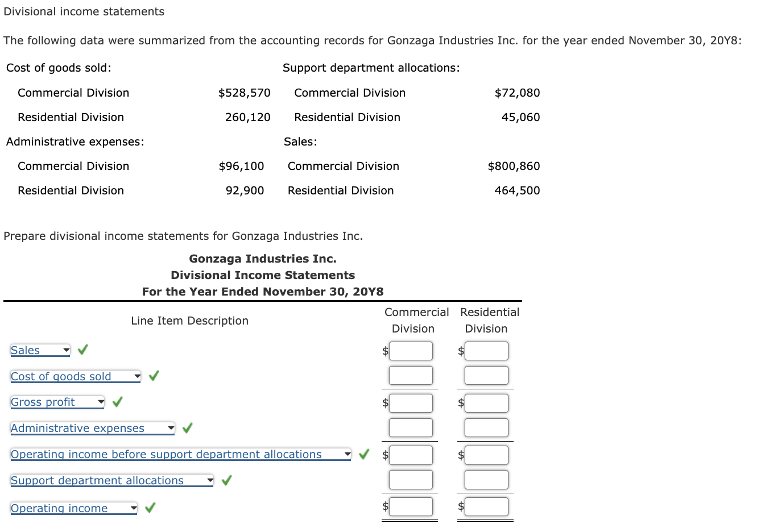
Task: Open the Sales line item dropdown
Action: (40, 350)
